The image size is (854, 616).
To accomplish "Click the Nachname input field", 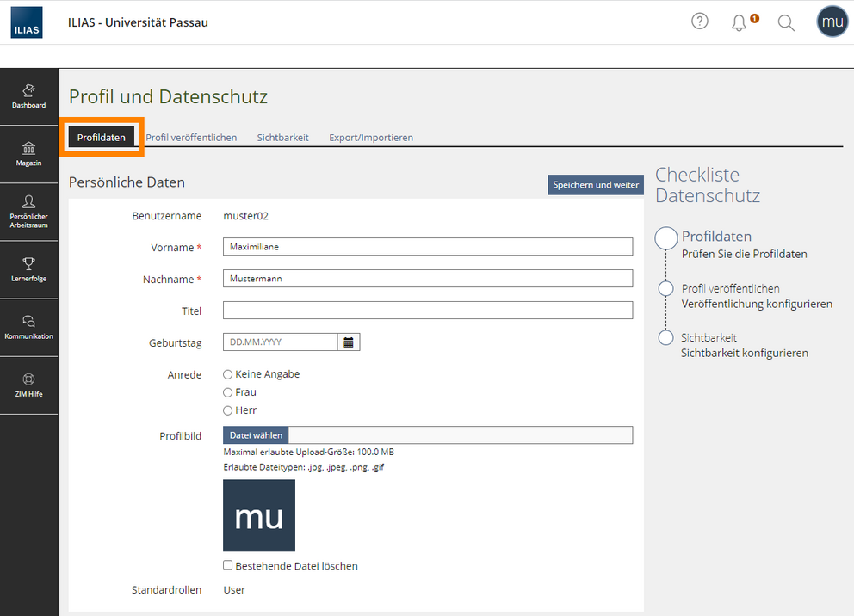I will coord(428,279).
